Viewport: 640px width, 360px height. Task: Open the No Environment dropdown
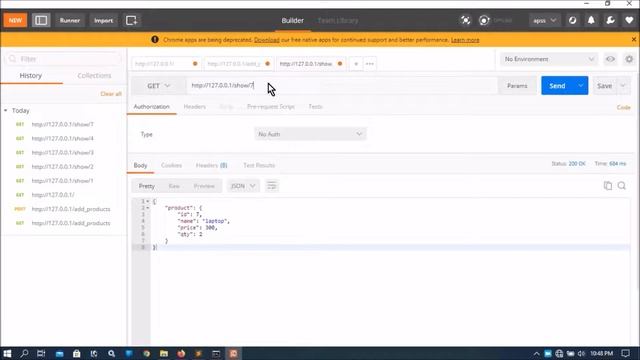click(x=549, y=59)
